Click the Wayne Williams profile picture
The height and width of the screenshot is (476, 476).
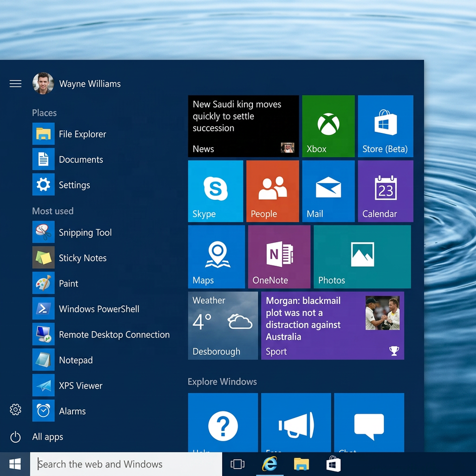point(43,83)
